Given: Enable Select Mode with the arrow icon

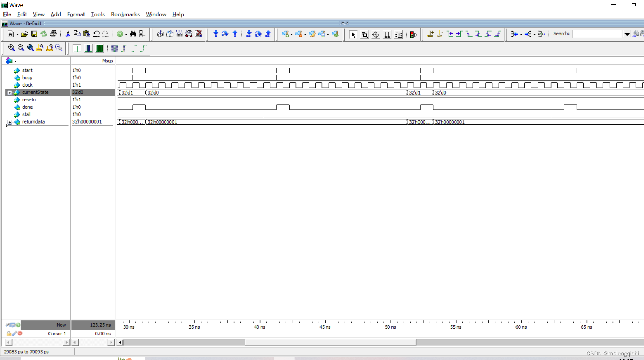Looking at the screenshot, I should pos(354,35).
